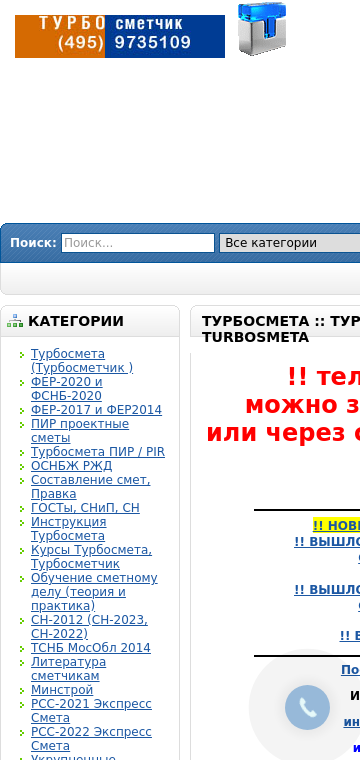Viewport: 360px width, 760px height.
Task: Focus the Поиск search input field
Action: click(x=138, y=243)
